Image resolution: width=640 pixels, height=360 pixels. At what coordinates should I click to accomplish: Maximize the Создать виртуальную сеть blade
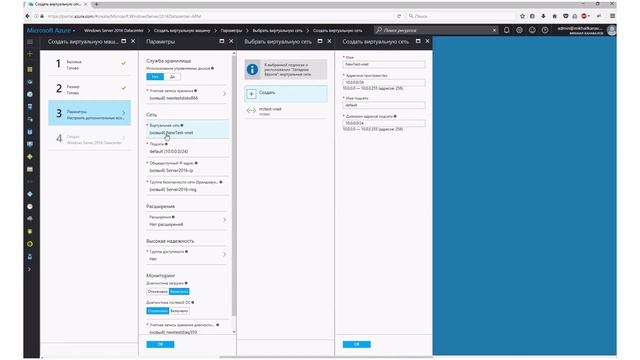point(418,41)
